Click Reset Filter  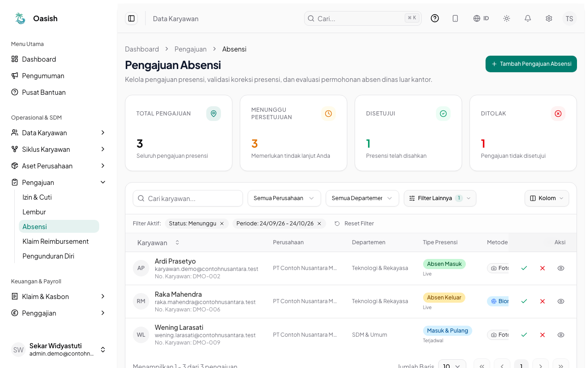click(354, 224)
